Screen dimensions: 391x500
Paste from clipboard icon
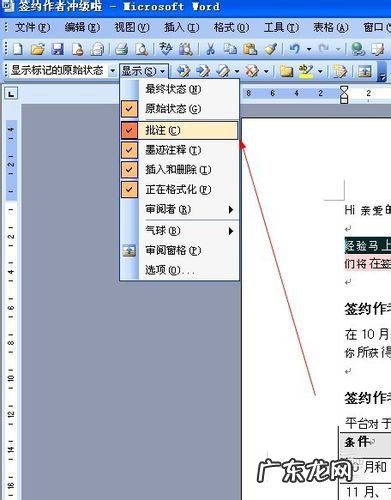[250, 49]
